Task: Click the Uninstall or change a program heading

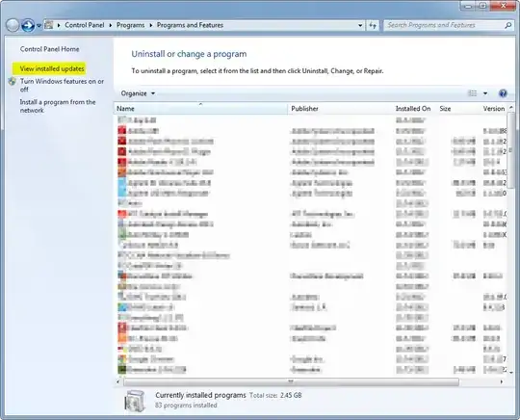Action: click(x=189, y=54)
